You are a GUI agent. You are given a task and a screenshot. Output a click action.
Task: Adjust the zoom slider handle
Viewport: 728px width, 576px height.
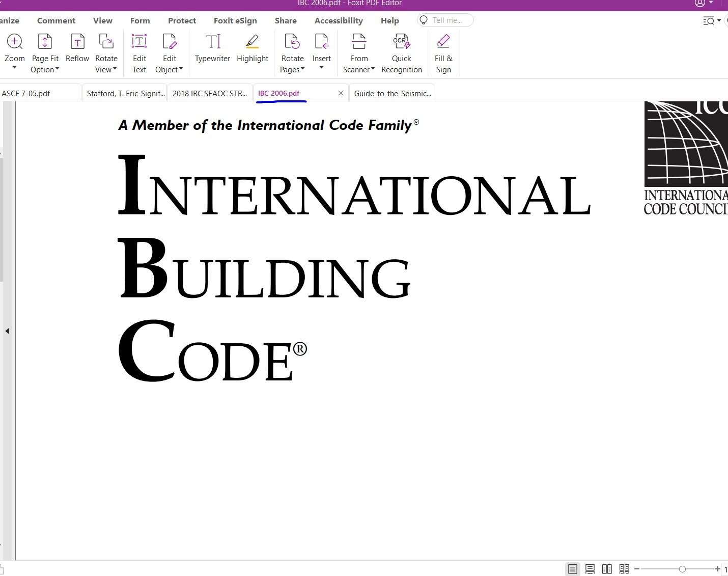[x=682, y=569]
